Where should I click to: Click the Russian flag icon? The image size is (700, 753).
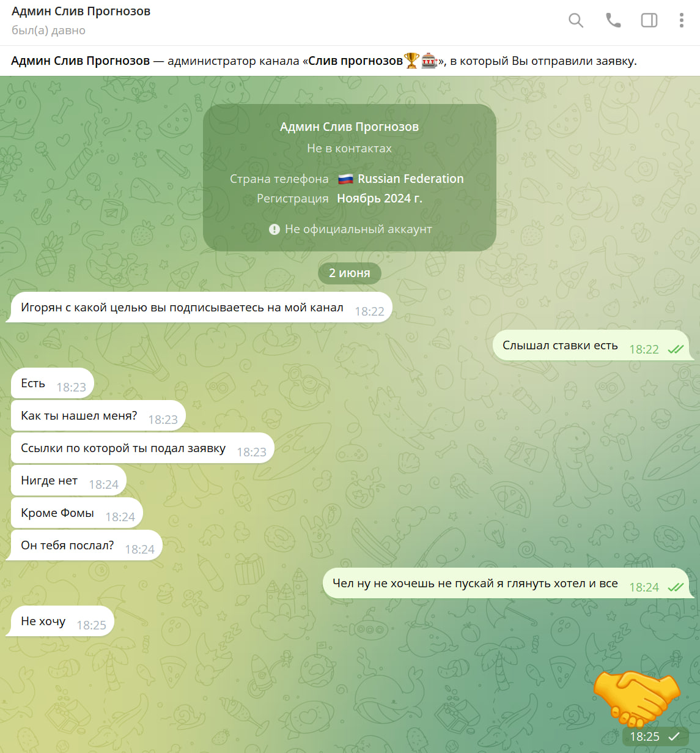click(x=346, y=179)
